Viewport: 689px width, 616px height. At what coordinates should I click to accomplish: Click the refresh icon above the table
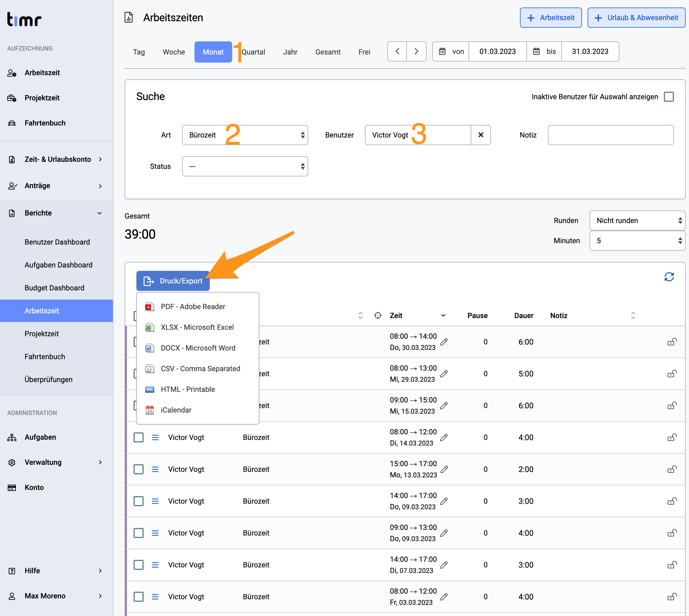point(669,277)
